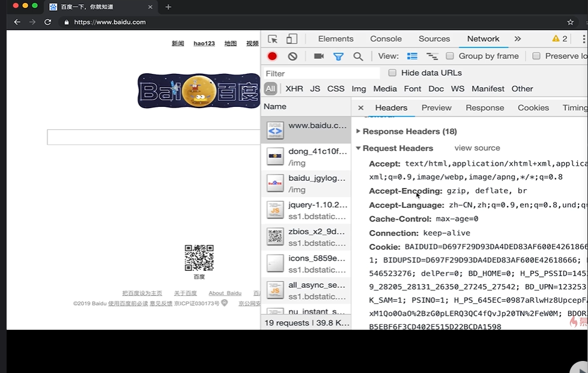Focus the network Filter input

click(322, 73)
